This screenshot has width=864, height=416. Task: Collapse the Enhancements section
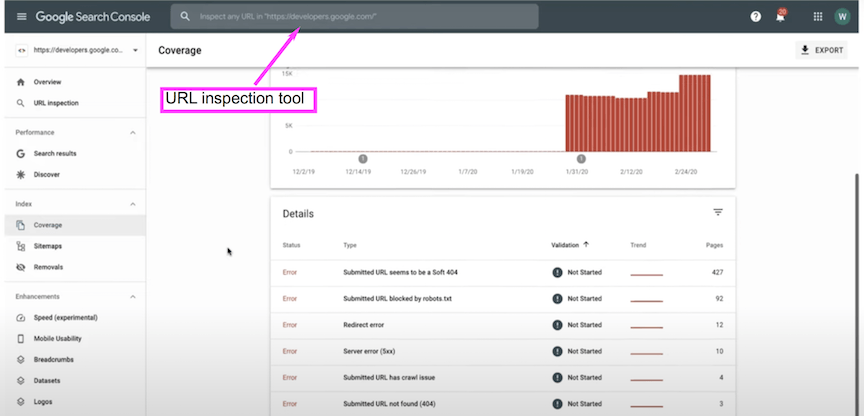coord(133,297)
